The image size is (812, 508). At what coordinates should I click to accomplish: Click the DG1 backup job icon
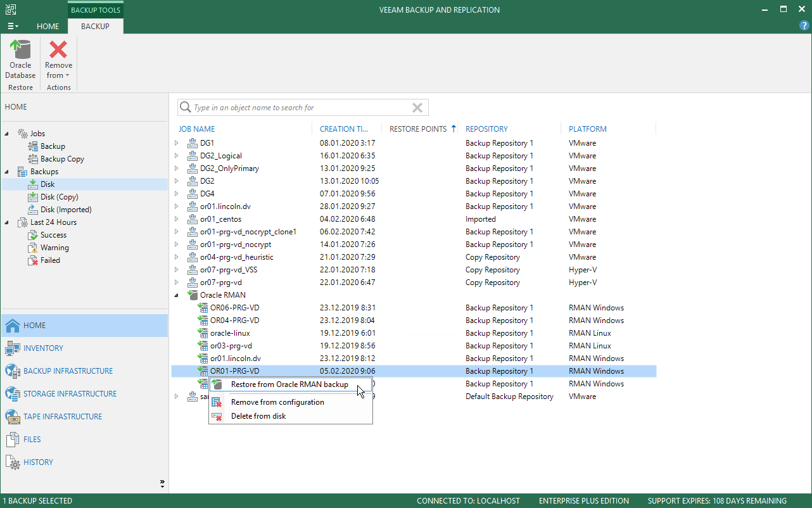click(193, 143)
